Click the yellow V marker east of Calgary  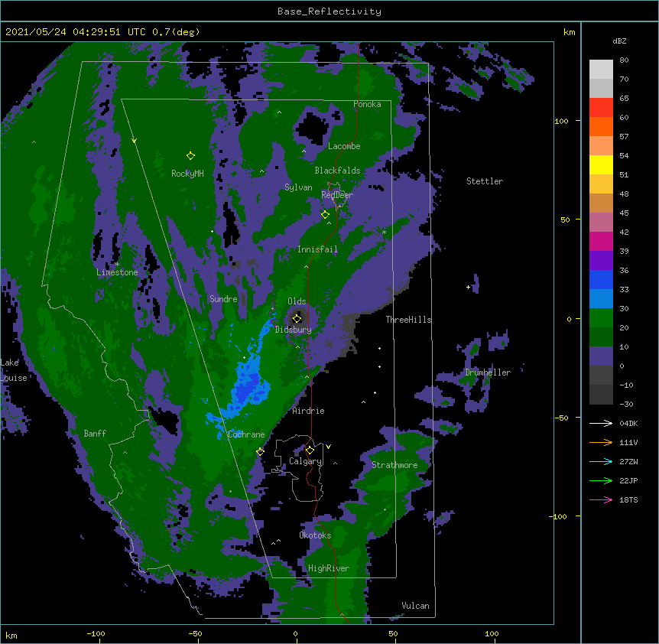328,447
